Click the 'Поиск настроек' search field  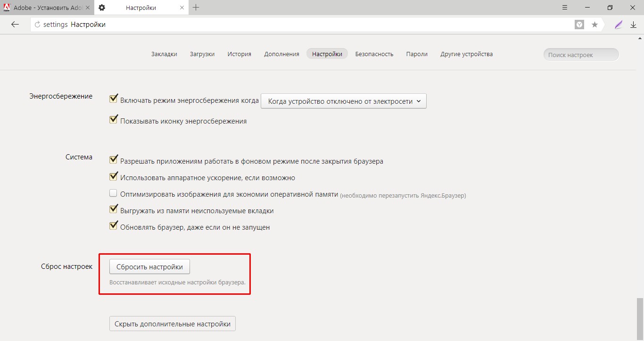tap(581, 55)
